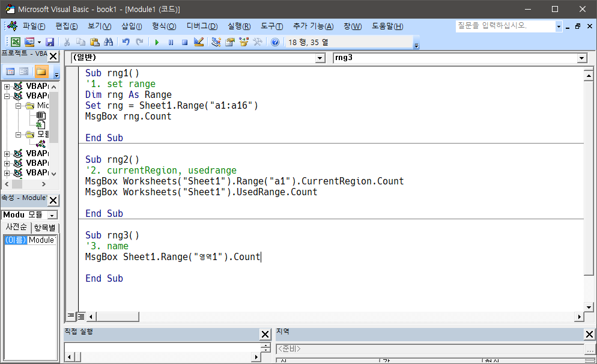Click the Paste clipboard icon
The image size is (597, 364).
point(95,42)
